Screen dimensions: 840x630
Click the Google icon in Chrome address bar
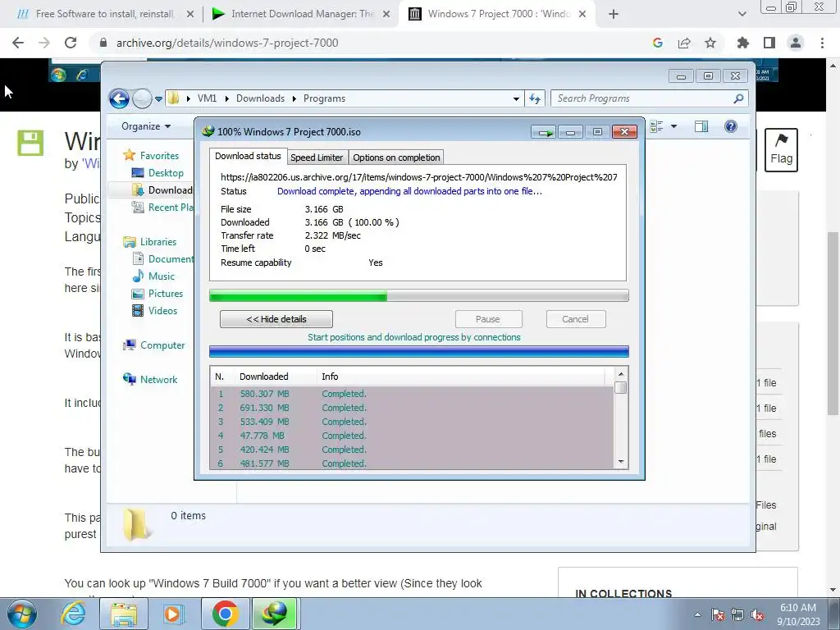pos(658,43)
